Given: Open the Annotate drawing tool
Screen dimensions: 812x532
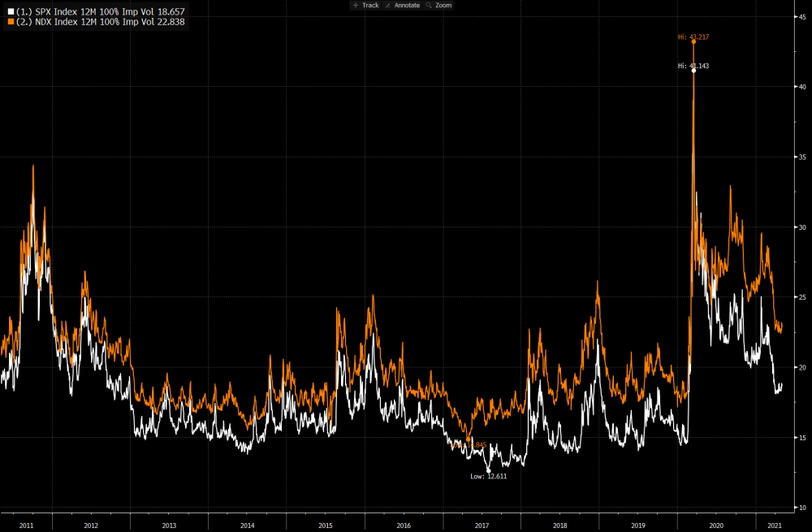Looking at the screenshot, I should click(403, 5).
